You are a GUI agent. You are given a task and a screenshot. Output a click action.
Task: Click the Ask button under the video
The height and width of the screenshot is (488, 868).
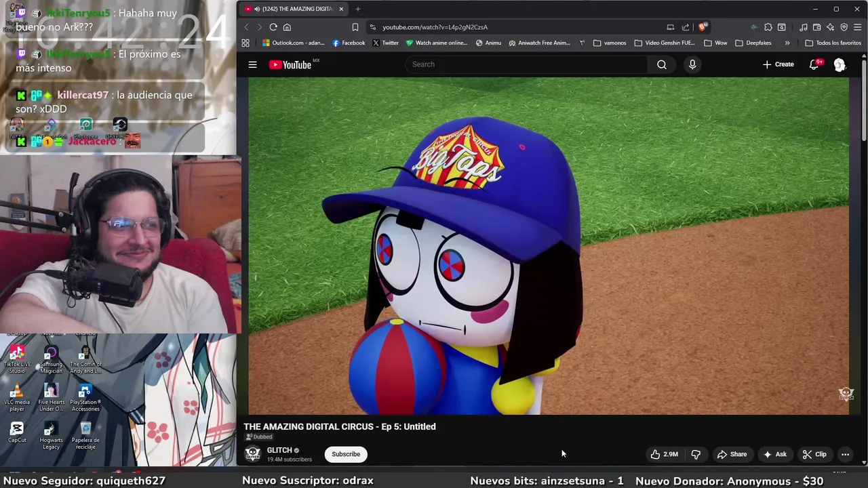tap(774, 454)
